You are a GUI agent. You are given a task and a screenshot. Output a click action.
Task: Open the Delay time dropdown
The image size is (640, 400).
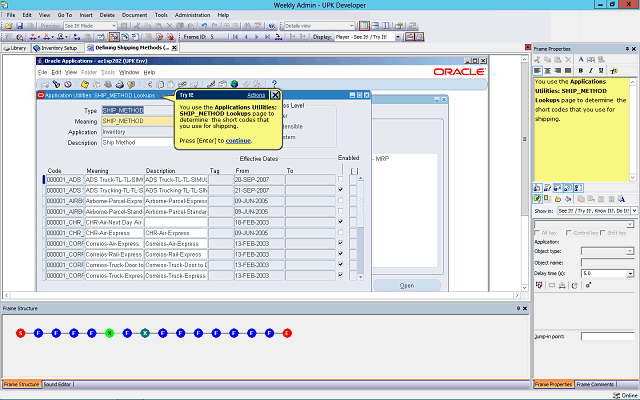631,273
